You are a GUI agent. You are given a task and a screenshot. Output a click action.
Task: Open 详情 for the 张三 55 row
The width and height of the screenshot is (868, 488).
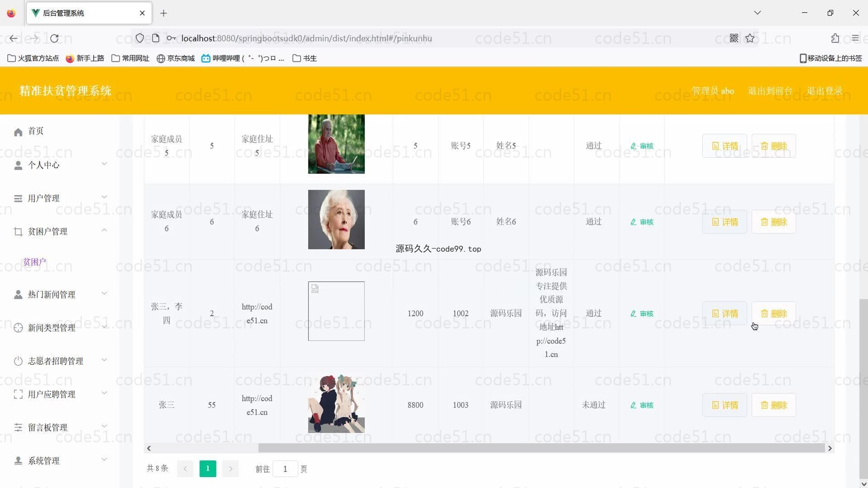[725, 405]
